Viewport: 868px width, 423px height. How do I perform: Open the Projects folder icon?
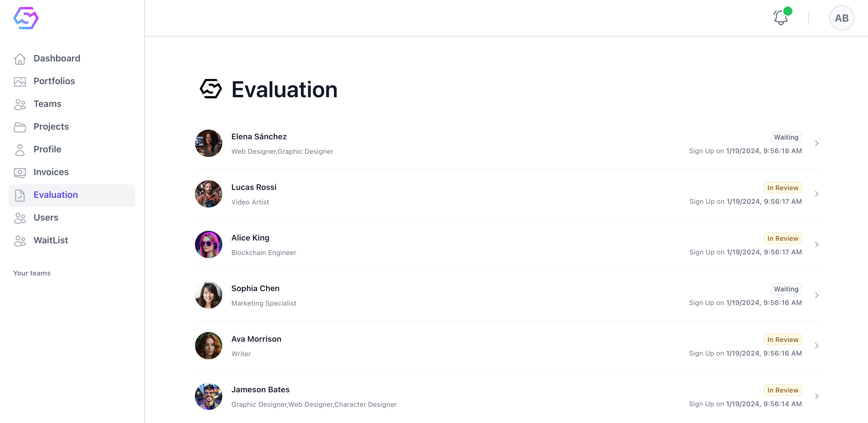pyautogui.click(x=20, y=127)
